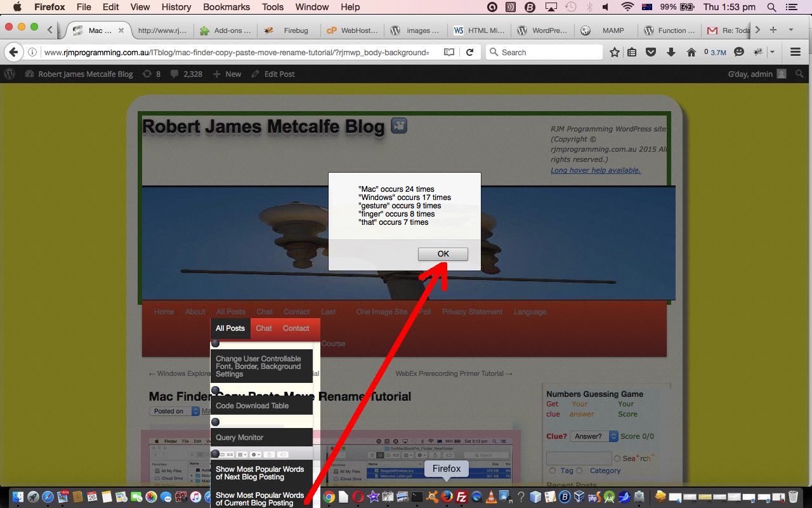812x508 pixels.
Task: Open the Tools menu
Action: pos(273,7)
